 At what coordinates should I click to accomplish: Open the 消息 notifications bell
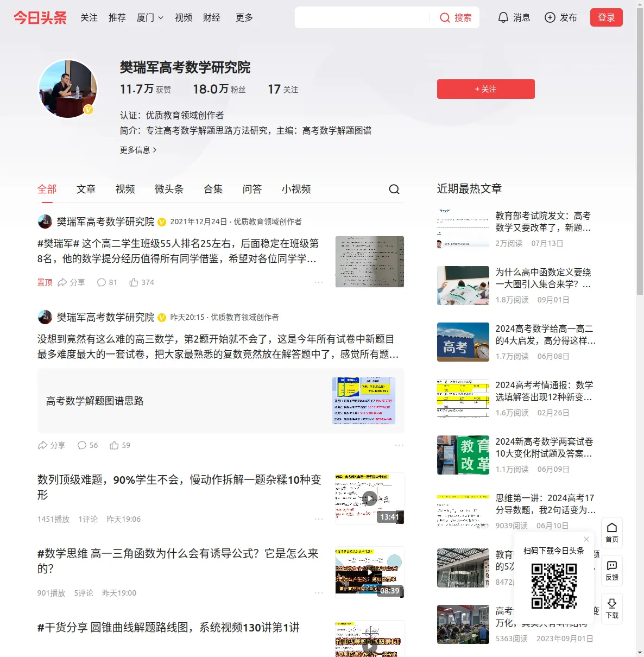(x=514, y=17)
